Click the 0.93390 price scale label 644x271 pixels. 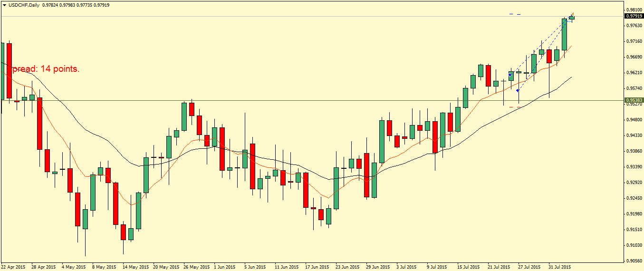[x=634, y=166]
